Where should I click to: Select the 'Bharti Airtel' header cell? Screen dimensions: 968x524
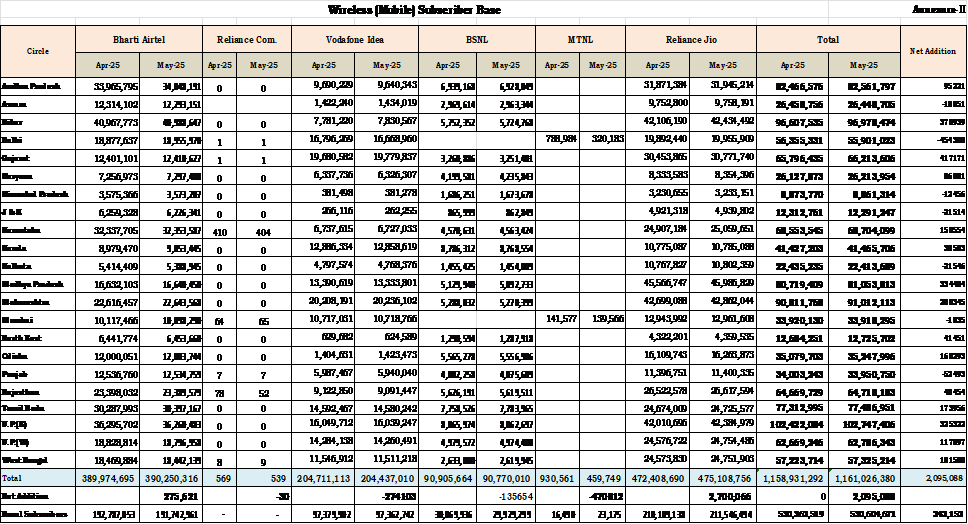pyautogui.click(x=139, y=40)
